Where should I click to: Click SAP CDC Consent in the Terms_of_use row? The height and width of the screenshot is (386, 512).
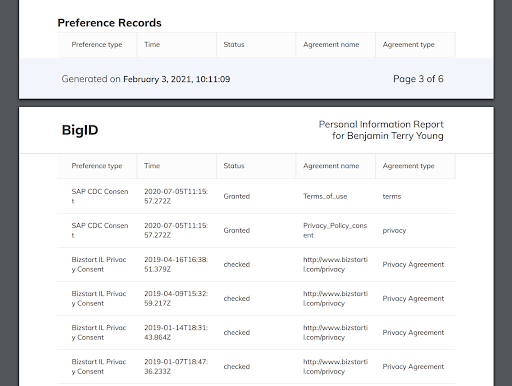[x=100, y=196]
